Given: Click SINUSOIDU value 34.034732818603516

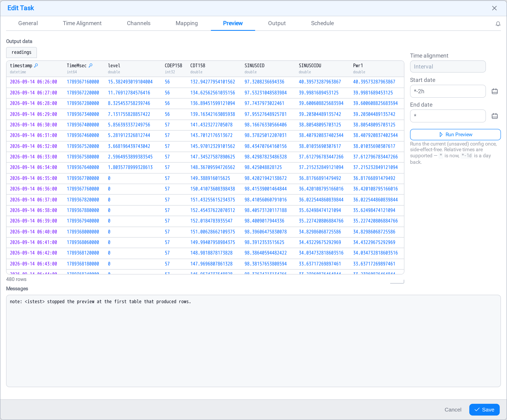Looking at the screenshot, I should 321,253.
